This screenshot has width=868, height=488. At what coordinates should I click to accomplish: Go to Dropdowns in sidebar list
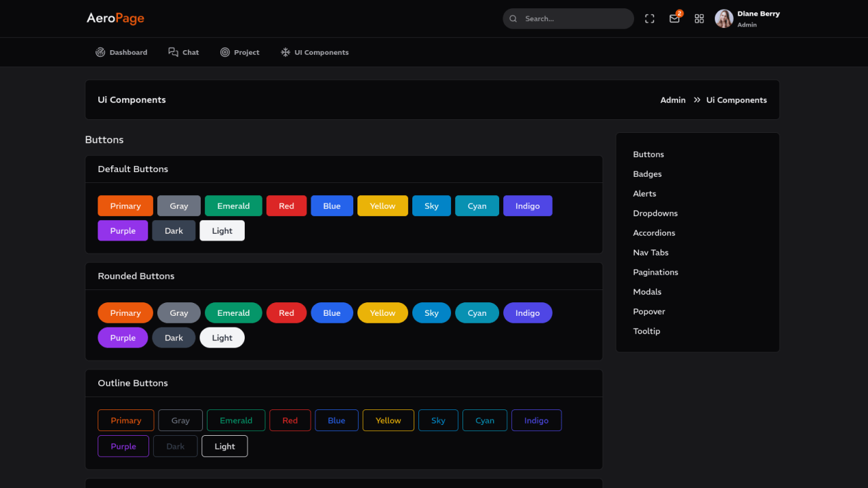tap(655, 213)
